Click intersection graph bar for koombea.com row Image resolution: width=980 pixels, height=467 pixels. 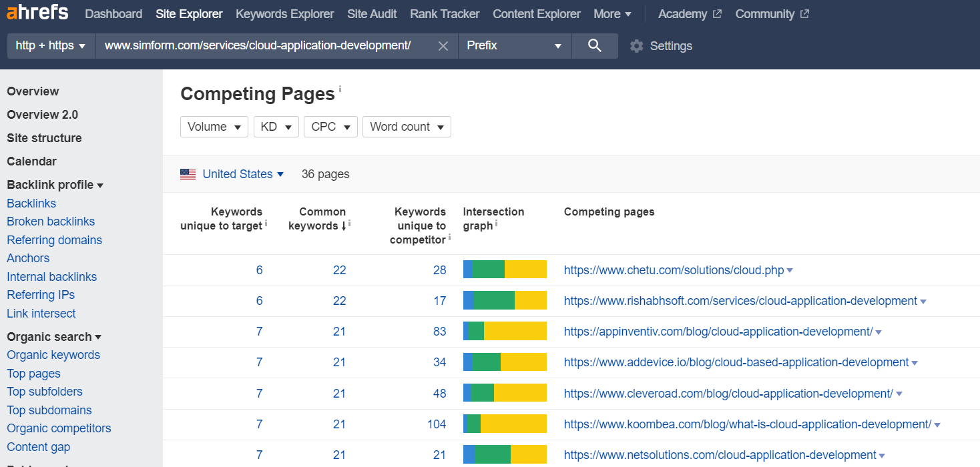point(505,424)
